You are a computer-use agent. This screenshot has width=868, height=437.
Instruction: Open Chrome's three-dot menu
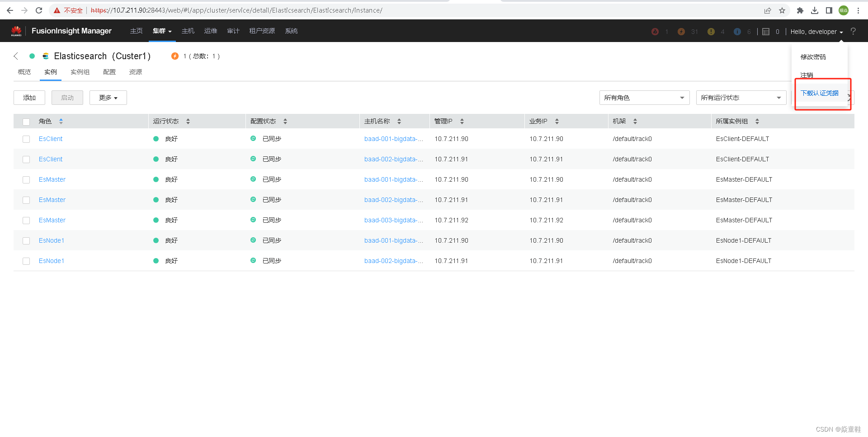(x=858, y=10)
